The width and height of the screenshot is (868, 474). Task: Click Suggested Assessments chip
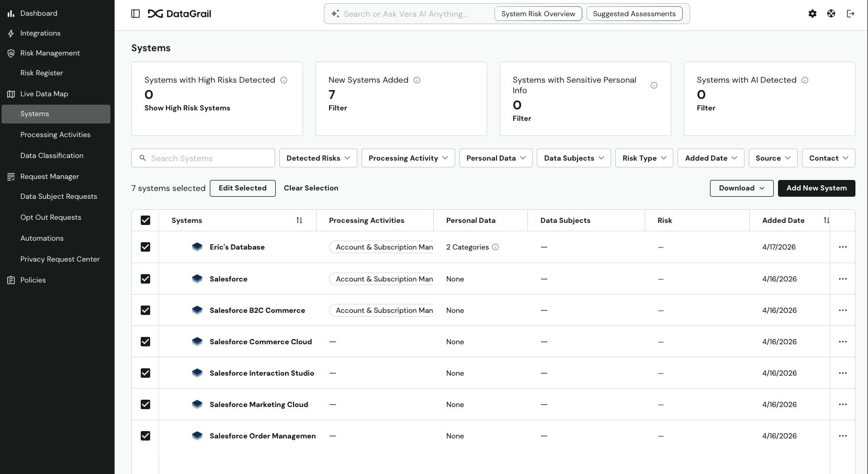[635, 14]
